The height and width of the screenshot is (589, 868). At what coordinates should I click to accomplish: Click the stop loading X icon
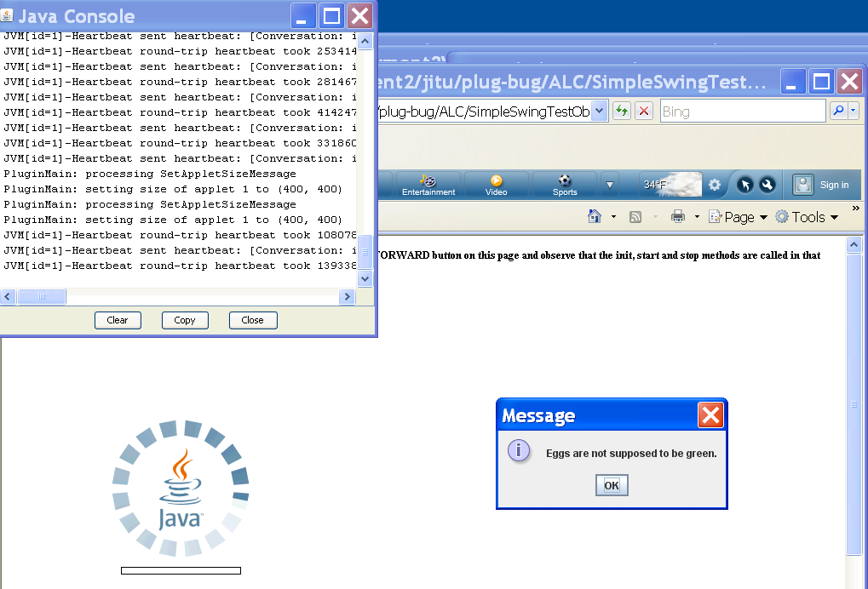[644, 112]
